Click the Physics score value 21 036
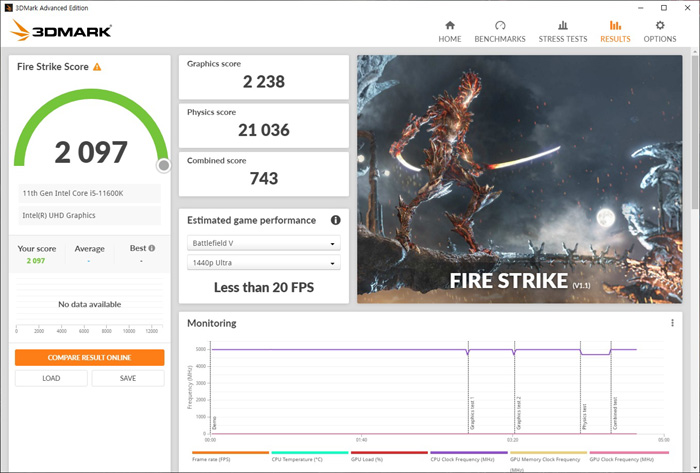The width and height of the screenshot is (700, 473). tap(264, 130)
